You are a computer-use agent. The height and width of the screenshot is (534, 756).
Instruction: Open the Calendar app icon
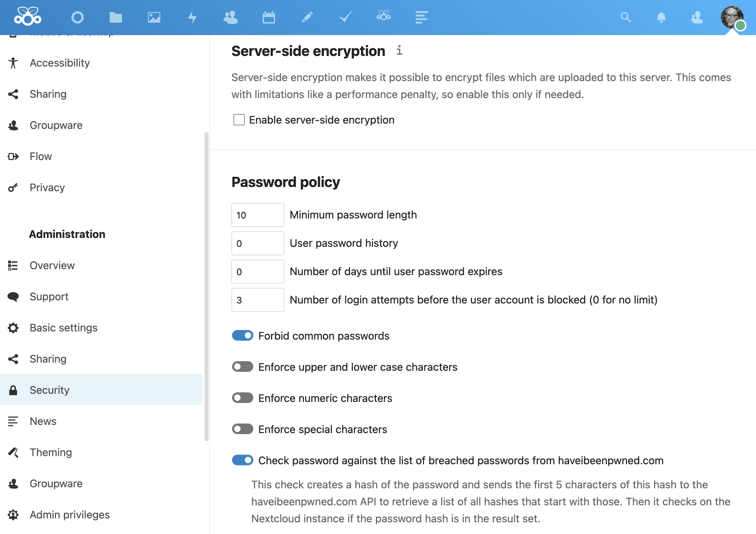coord(269,17)
